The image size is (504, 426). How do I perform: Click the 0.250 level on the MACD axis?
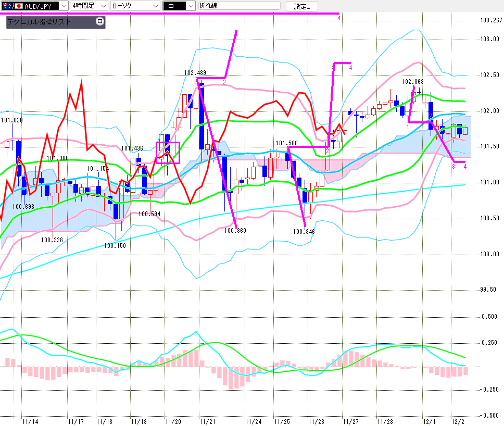[x=489, y=343]
